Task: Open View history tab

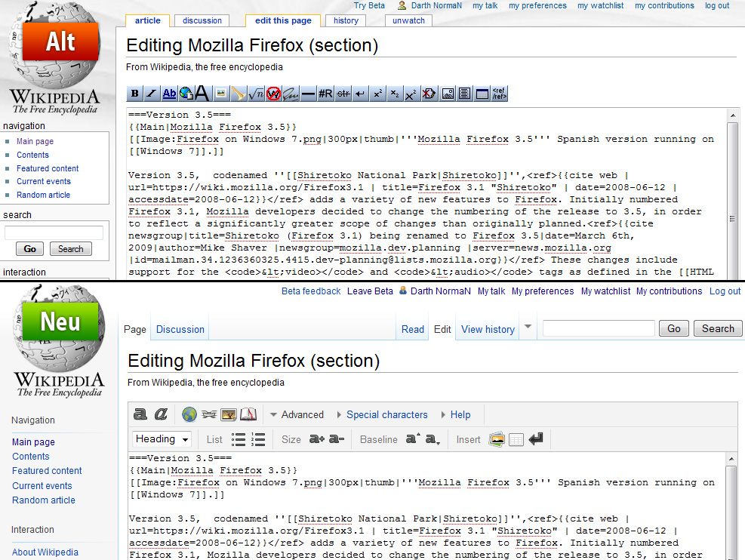Action: [488, 329]
